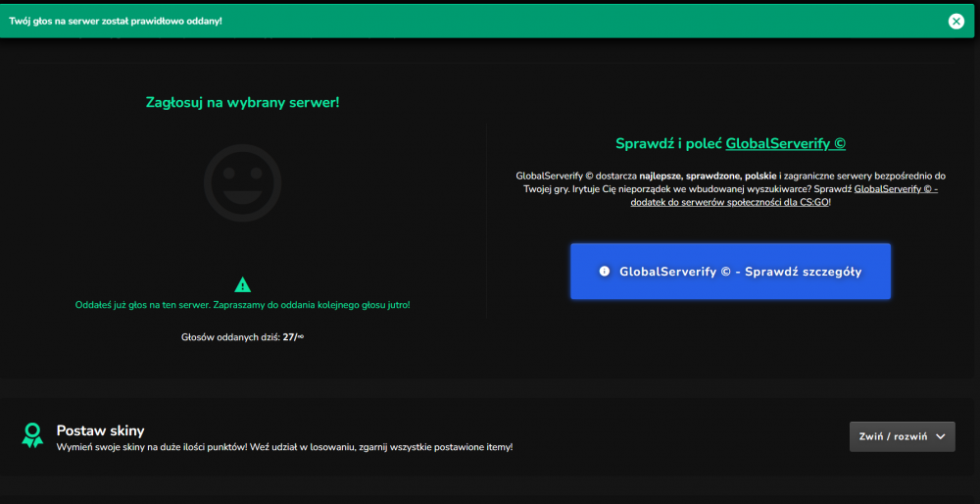This screenshot has height=504, width=980.
Task: Click the Głosów oddanych dziś counter text
Action: coord(242,337)
